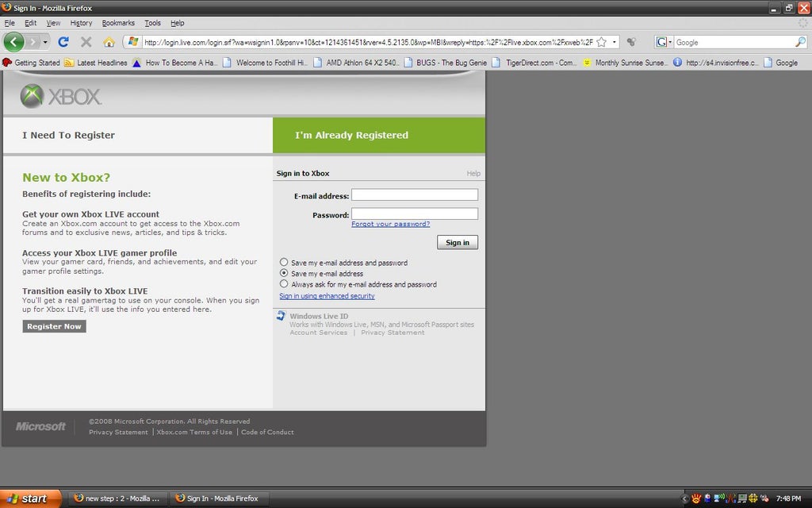Open the Windows start menu
The height and width of the screenshot is (508, 812).
[29, 498]
